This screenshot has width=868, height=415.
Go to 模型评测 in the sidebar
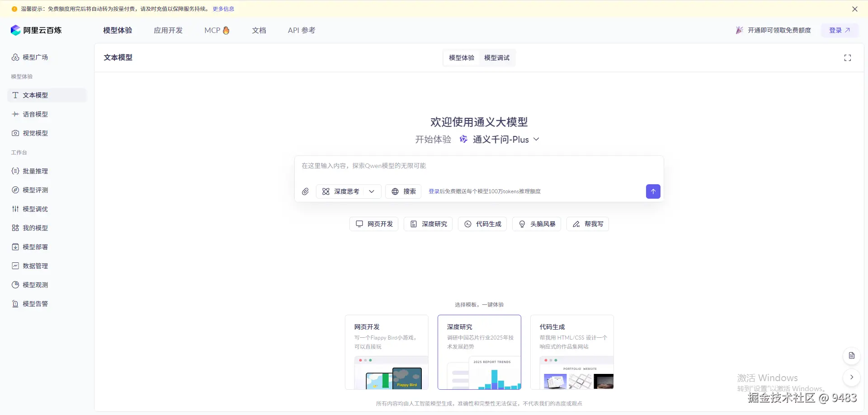47,190
